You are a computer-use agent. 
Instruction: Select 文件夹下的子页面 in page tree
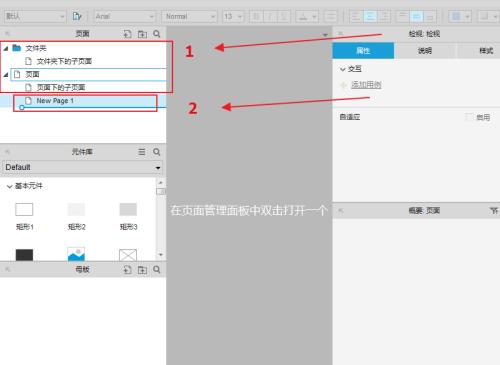pyautogui.click(x=64, y=61)
